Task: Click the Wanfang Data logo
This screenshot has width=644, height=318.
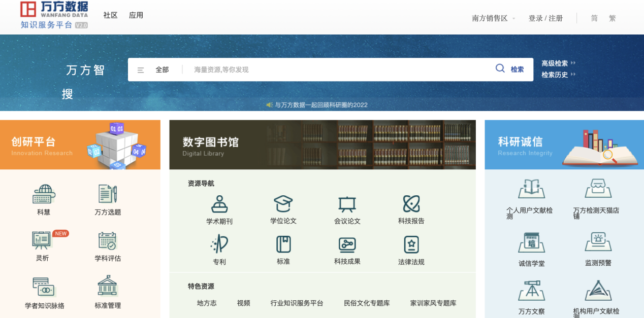Action: click(54, 9)
